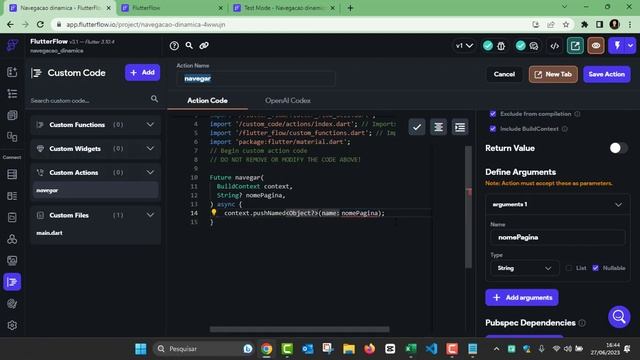Select the navegar custom action
The image size is (640, 360).
coord(95,190)
